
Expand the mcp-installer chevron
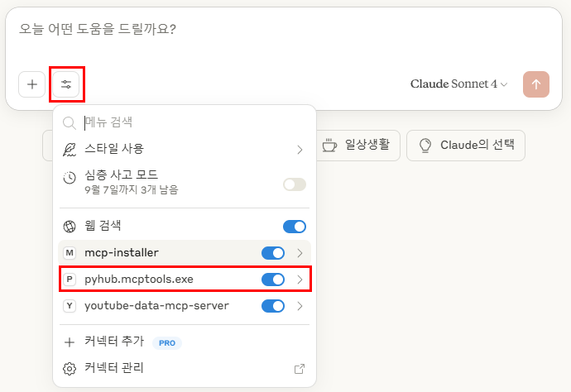click(300, 253)
